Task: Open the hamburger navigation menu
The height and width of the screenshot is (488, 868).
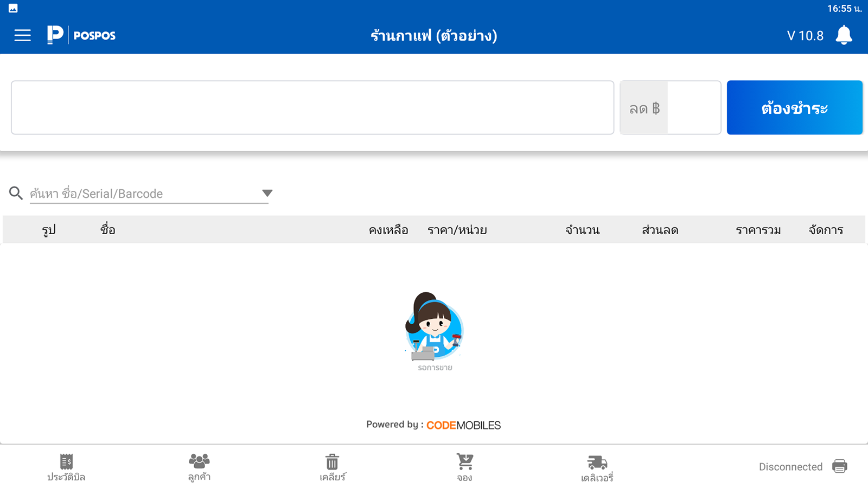Action: click(22, 36)
